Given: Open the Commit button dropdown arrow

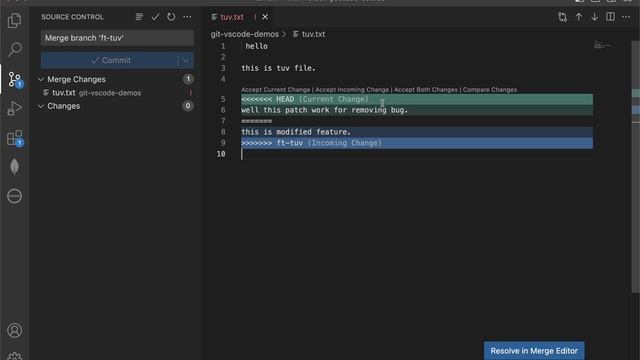Looking at the screenshot, I should click(186, 60).
